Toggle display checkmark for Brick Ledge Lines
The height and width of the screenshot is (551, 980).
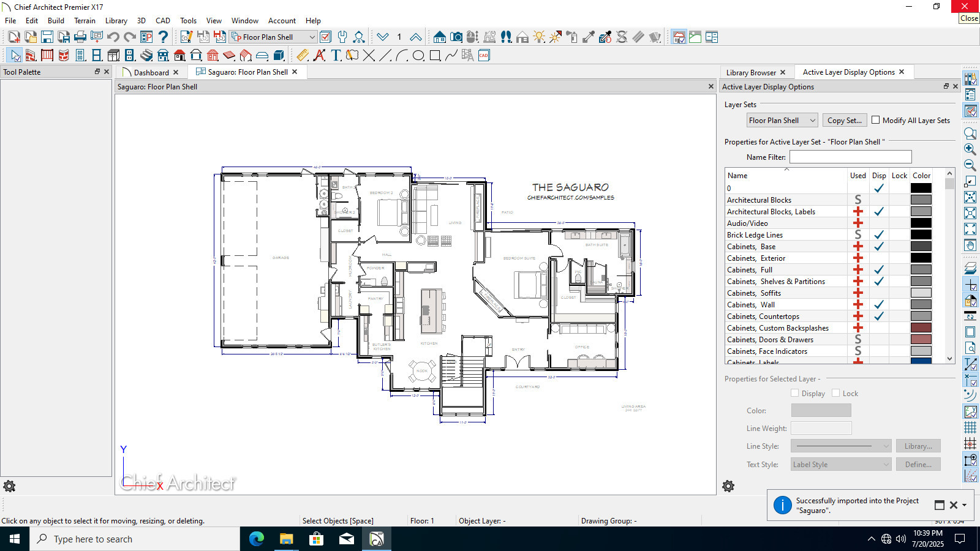(x=879, y=235)
